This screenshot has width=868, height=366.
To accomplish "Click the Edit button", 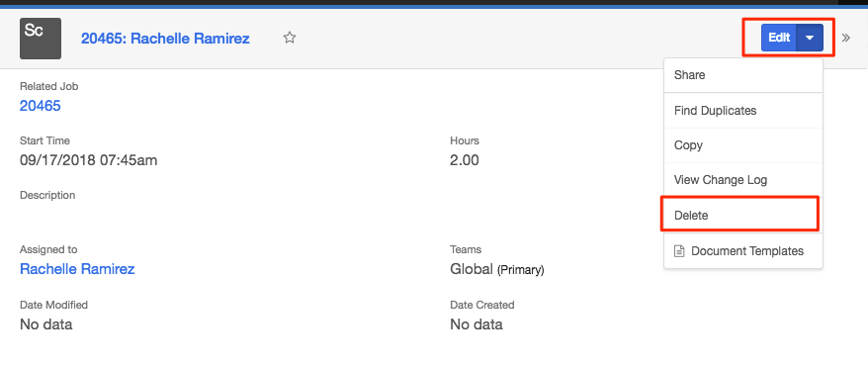I will click(778, 38).
